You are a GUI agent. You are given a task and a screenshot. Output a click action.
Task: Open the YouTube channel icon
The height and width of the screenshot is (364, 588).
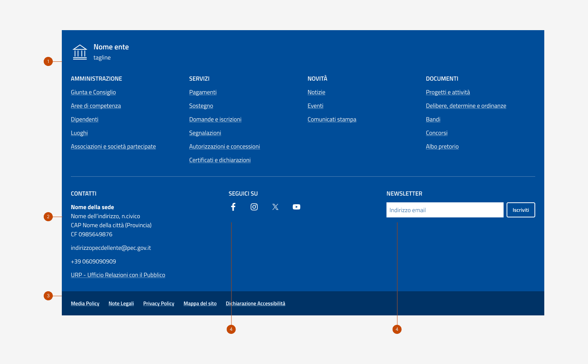click(x=296, y=206)
